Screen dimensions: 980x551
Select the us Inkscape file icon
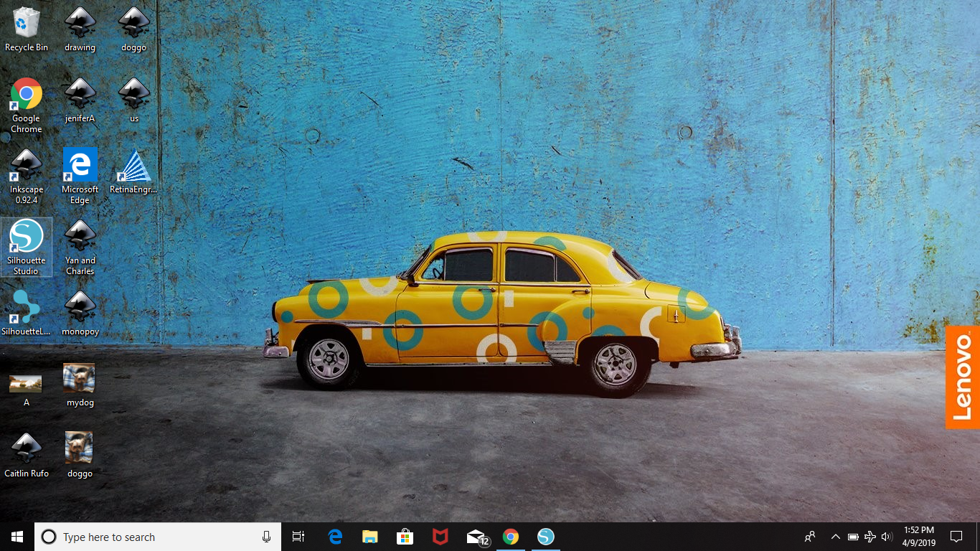134,100
